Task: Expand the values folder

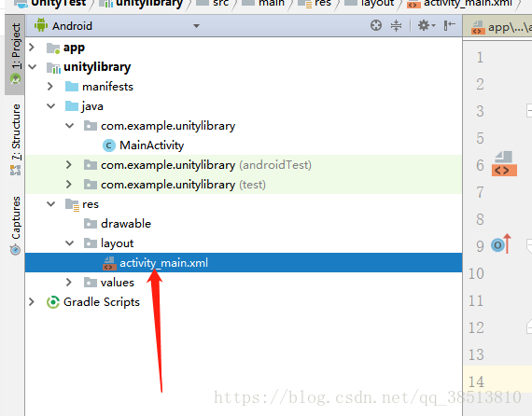Action: click(x=69, y=282)
